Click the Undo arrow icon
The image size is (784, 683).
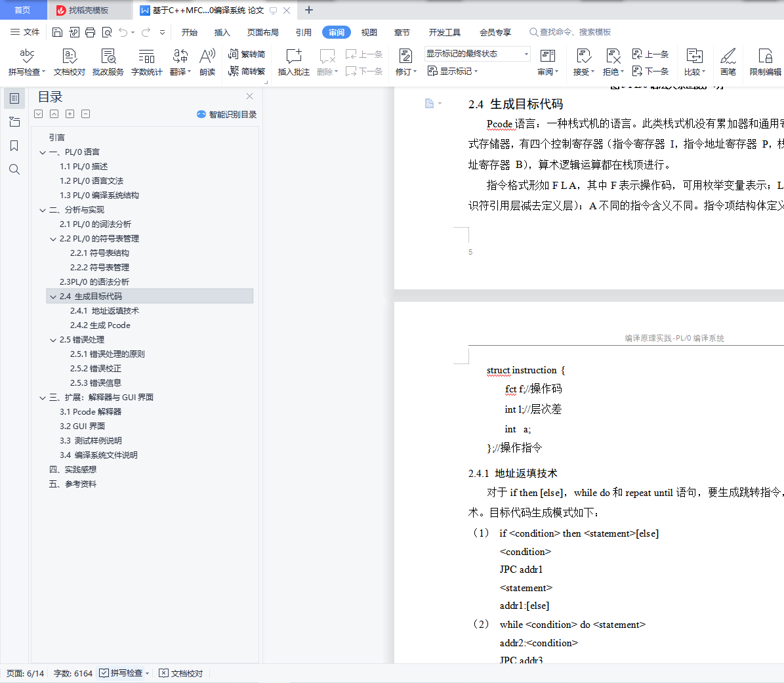pos(123,33)
